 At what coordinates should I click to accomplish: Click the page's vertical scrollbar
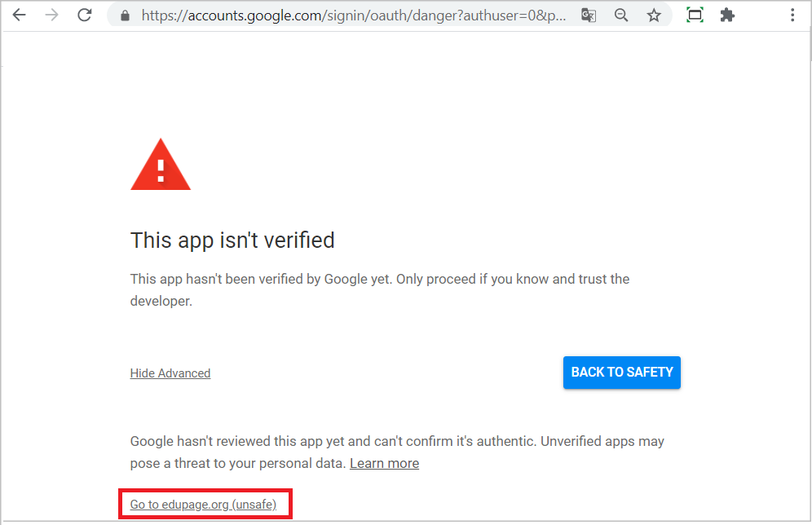pos(809,275)
